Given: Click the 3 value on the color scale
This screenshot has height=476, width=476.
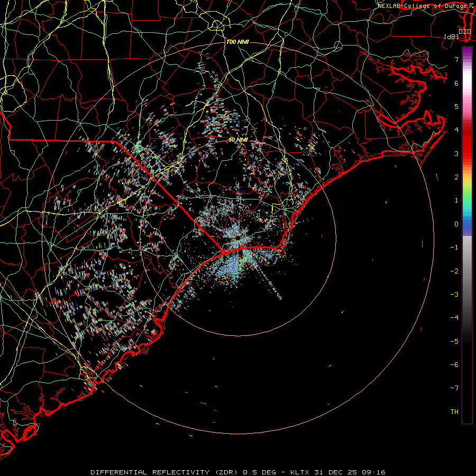Looking at the screenshot, I should [456, 153].
